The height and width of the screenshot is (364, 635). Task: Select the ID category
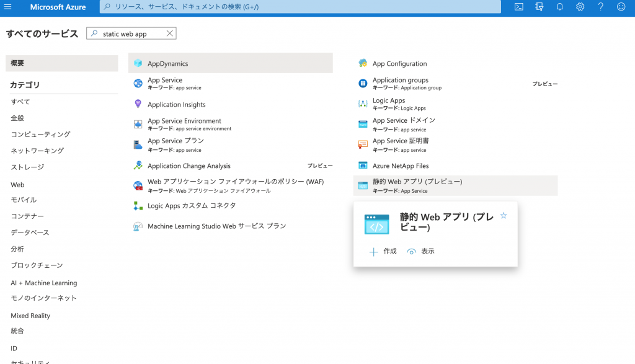[x=14, y=348]
